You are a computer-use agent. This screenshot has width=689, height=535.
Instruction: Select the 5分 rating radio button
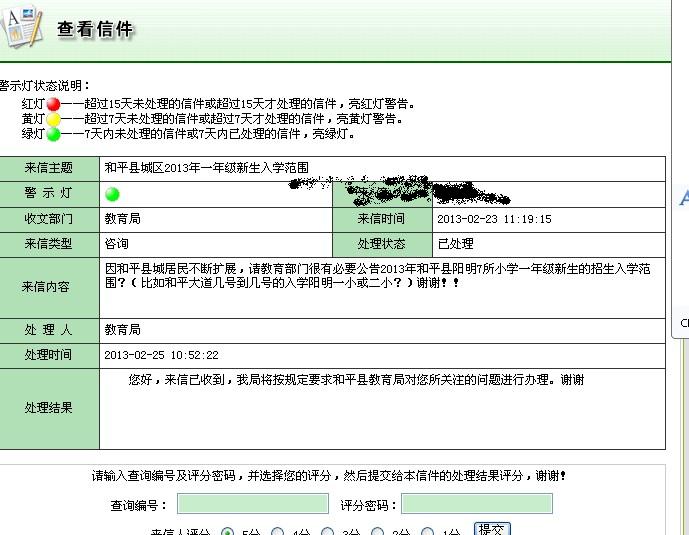pyautogui.click(x=227, y=532)
